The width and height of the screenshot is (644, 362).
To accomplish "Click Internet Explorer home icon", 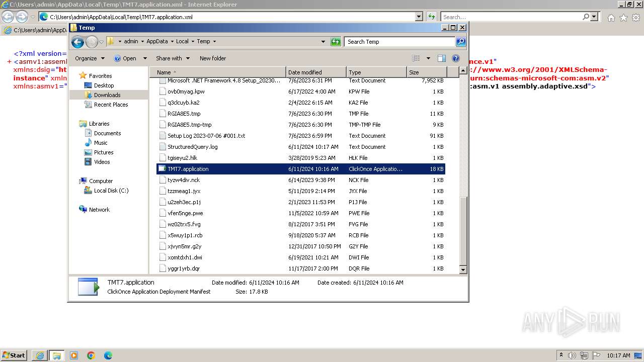I will pos(611,18).
